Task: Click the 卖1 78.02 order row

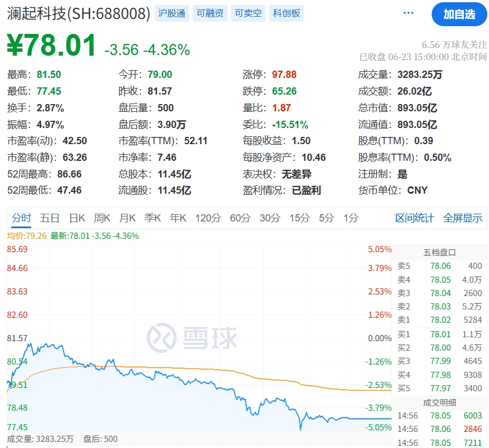Action: [x=439, y=320]
